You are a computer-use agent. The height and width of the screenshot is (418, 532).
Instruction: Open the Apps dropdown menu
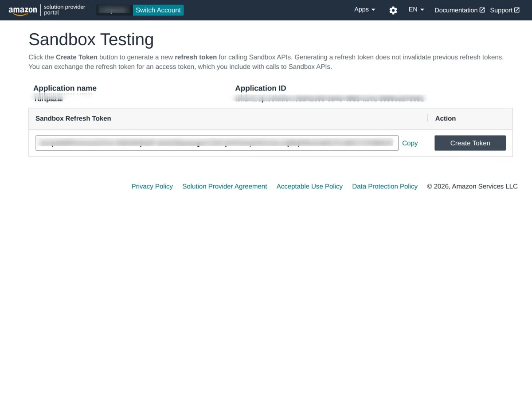click(x=364, y=9)
